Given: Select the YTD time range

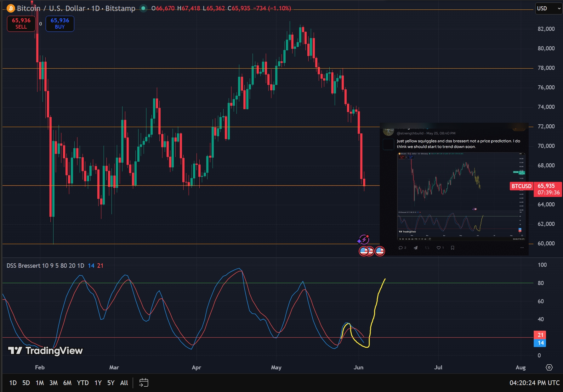Looking at the screenshot, I should (x=83, y=383).
